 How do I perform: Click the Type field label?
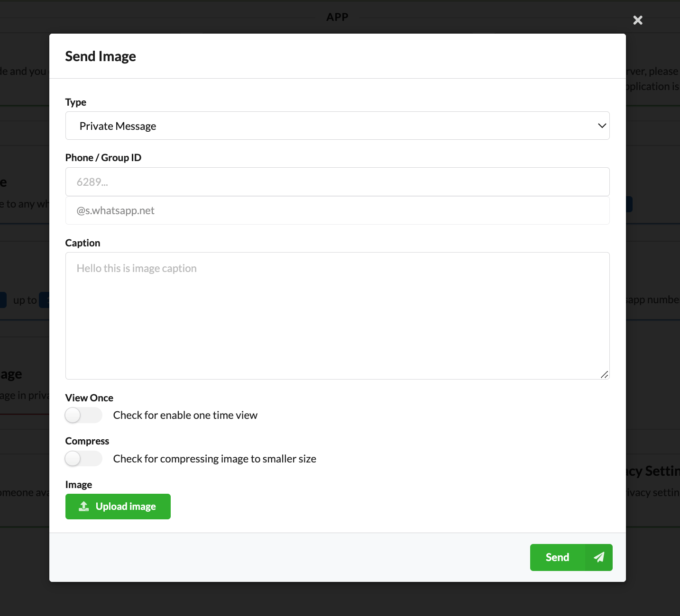coord(76,102)
